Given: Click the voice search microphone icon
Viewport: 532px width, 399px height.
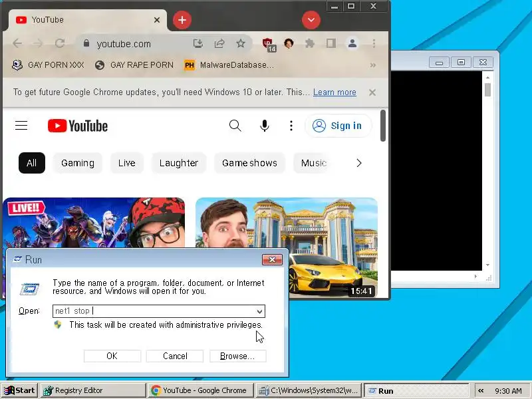Looking at the screenshot, I should [264, 126].
